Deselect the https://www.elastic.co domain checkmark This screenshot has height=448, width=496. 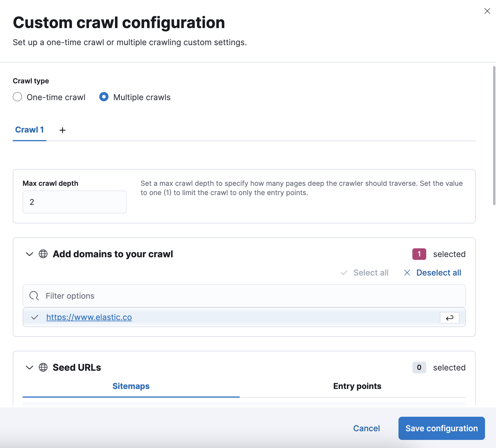click(x=34, y=317)
